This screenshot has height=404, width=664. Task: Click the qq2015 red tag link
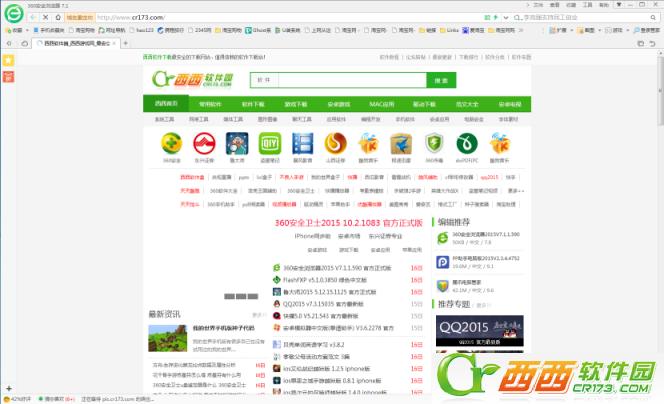click(489, 177)
